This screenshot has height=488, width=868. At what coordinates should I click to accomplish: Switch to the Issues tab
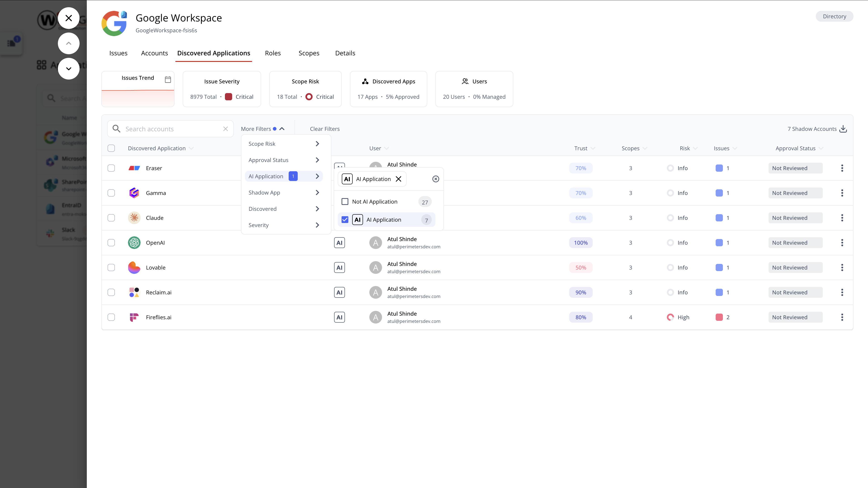tap(118, 53)
